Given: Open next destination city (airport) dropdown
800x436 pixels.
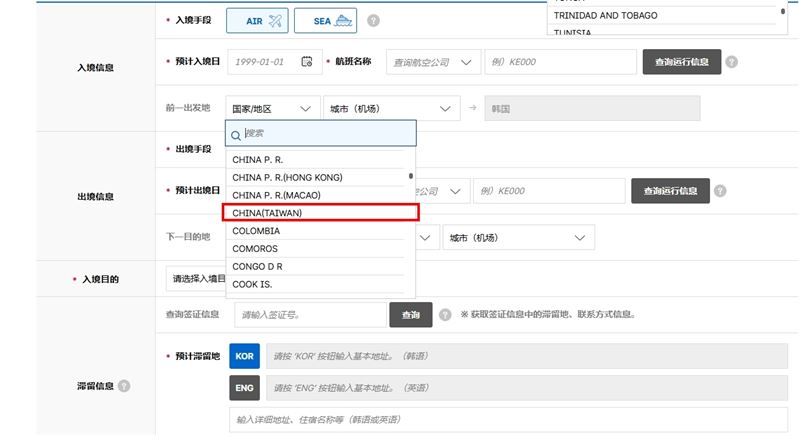Looking at the screenshot, I should [518, 238].
